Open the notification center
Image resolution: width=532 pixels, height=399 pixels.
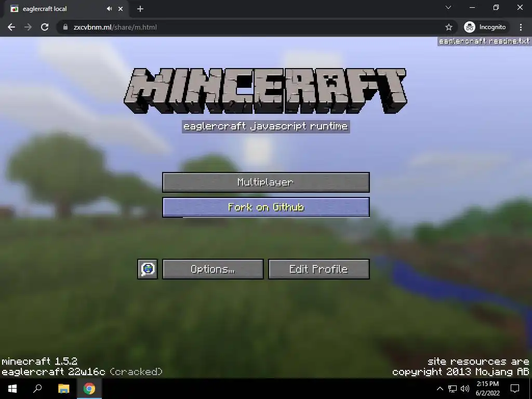pyautogui.click(x=515, y=389)
